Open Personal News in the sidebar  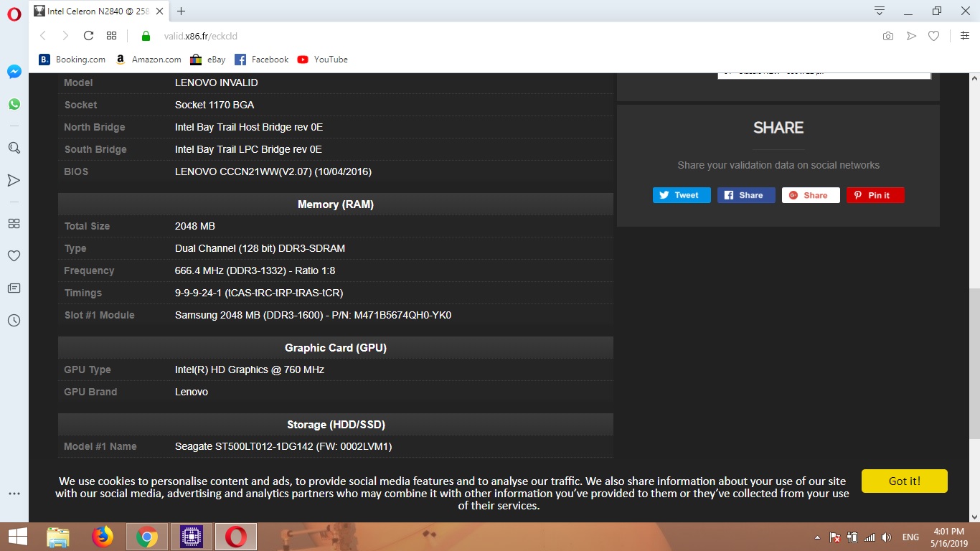coord(14,288)
